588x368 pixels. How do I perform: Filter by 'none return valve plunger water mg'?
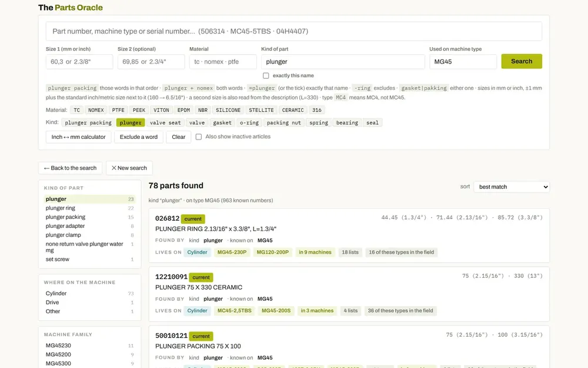[89, 247]
